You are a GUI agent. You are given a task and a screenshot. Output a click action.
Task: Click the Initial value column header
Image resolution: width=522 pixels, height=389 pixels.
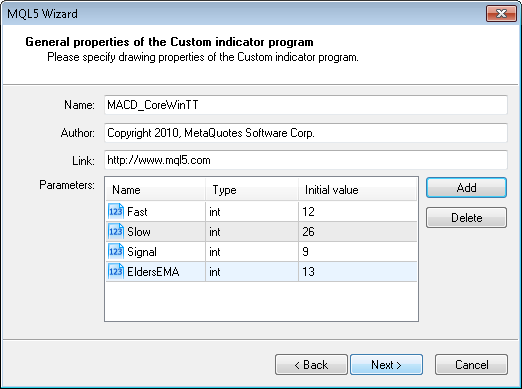click(x=357, y=190)
